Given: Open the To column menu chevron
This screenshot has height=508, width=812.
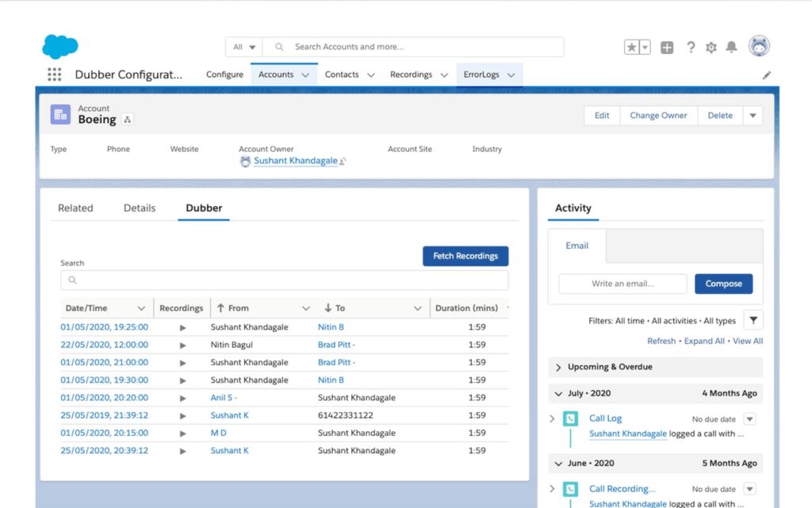Looking at the screenshot, I should click(x=417, y=308).
